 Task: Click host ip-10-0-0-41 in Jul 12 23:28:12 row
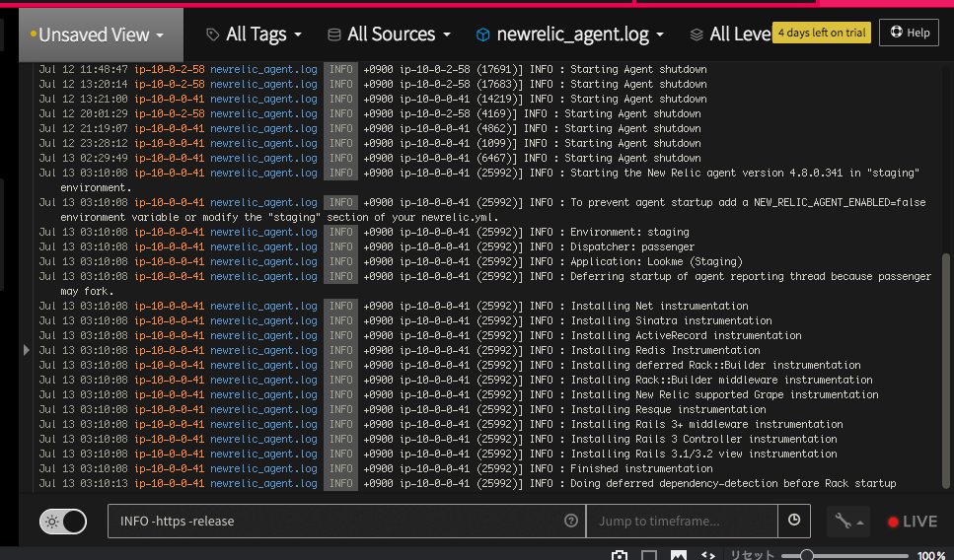(x=169, y=143)
